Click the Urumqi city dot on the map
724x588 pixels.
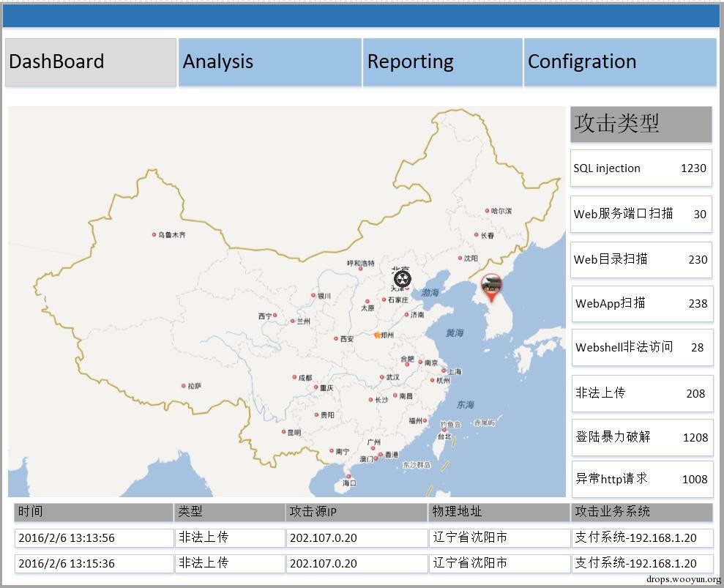[x=154, y=234]
